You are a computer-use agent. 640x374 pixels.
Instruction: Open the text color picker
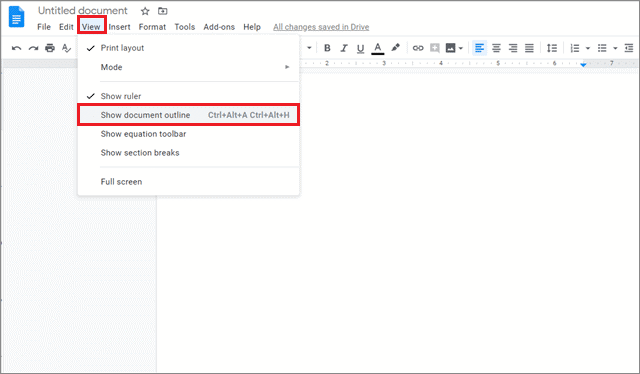tap(378, 48)
